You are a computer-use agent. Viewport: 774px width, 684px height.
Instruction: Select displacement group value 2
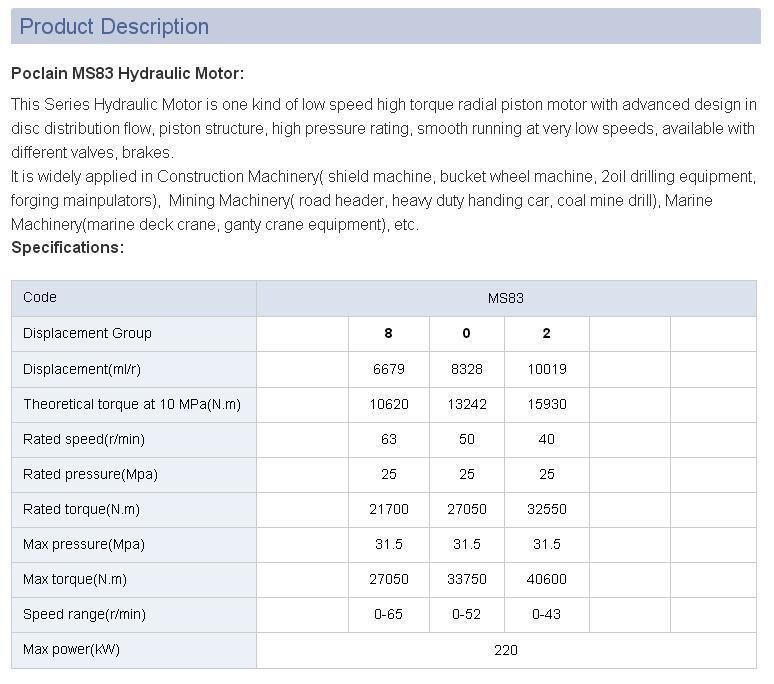546,333
